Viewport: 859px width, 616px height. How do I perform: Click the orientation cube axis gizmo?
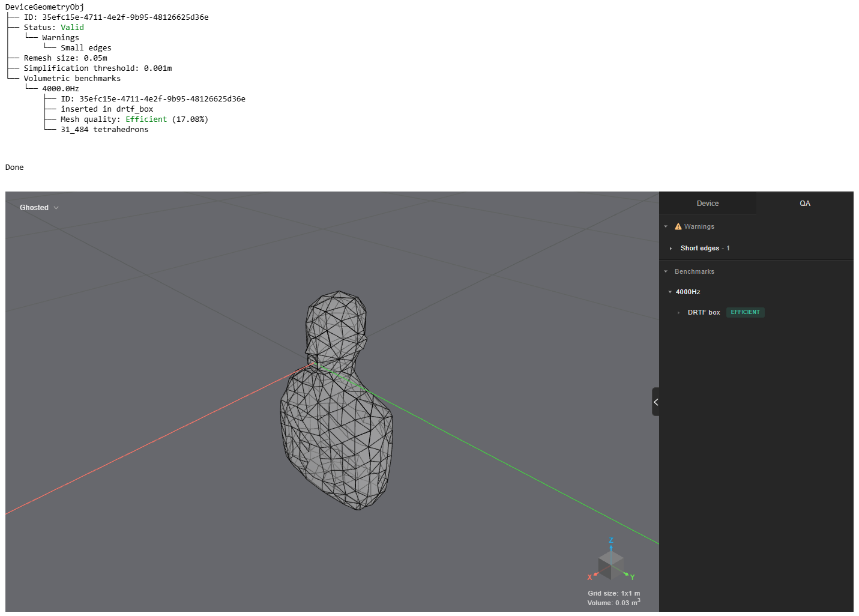(x=611, y=565)
